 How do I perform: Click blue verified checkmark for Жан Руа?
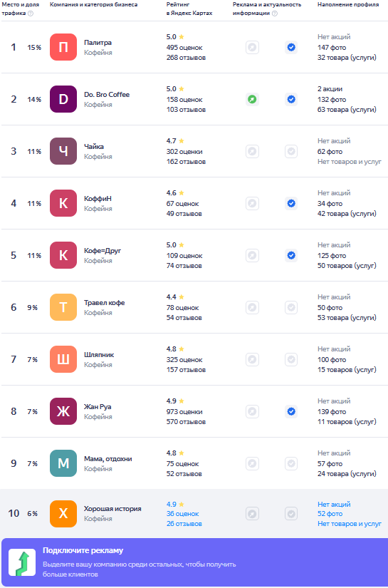tap(291, 412)
